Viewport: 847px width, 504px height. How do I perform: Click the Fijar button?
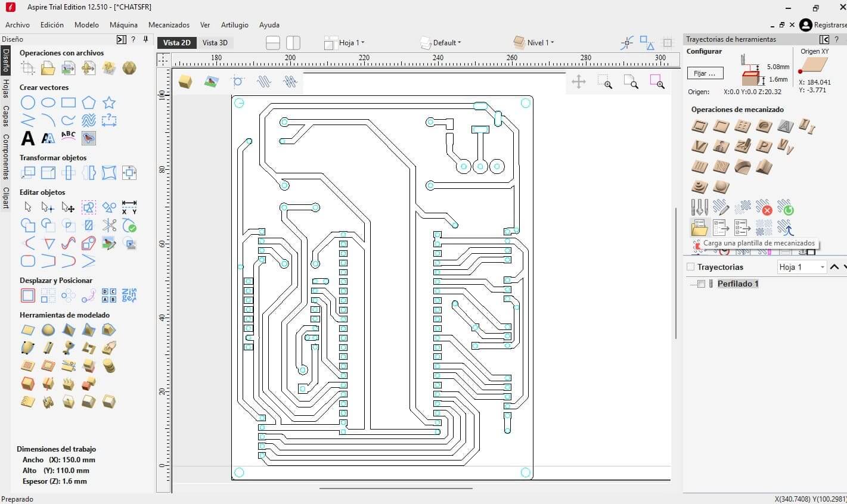(x=705, y=73)
